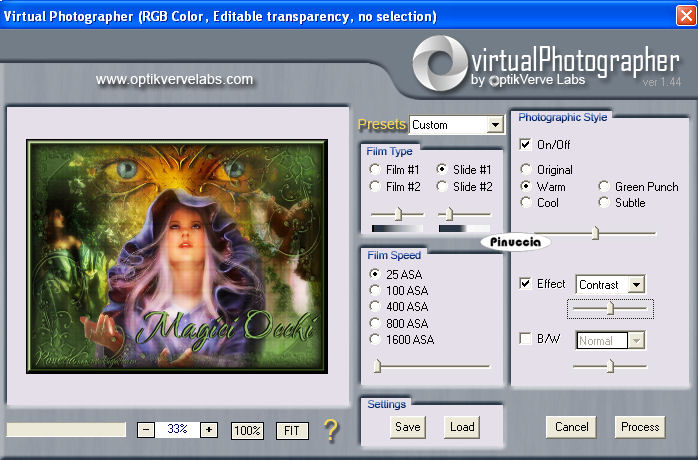Click the empty progress bar
Viewport: 698px width, 460px height.
66,430
